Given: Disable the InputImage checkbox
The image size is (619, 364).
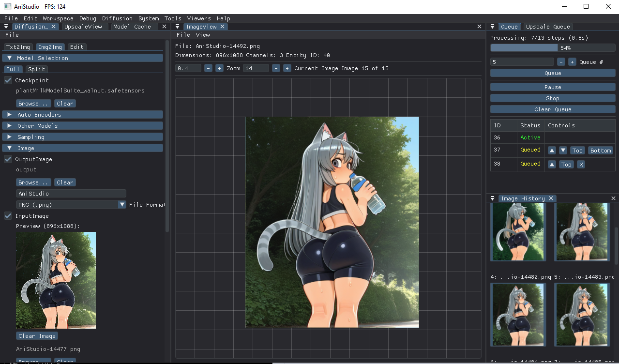Looking at the screenshot, I should [x=8, y=216].
